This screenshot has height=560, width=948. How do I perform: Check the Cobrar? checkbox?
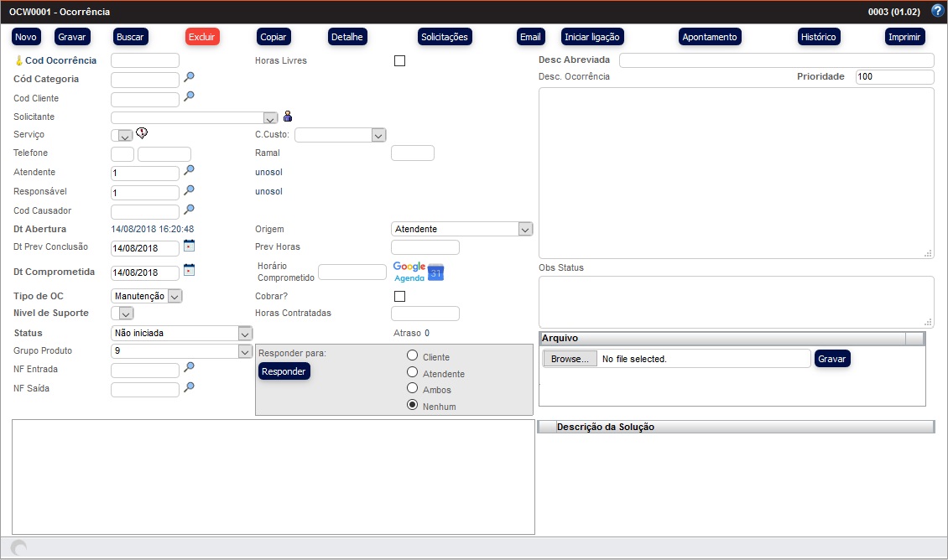[x=399, y=296]
